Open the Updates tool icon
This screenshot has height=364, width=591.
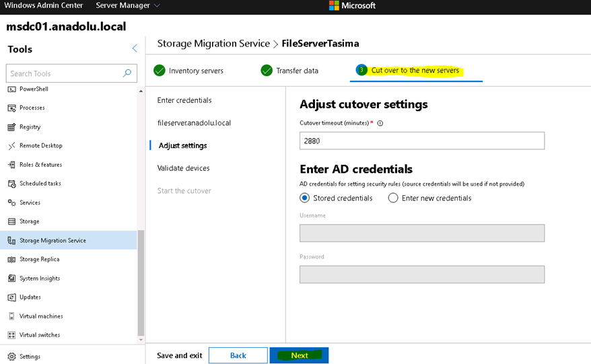[11, 297]
